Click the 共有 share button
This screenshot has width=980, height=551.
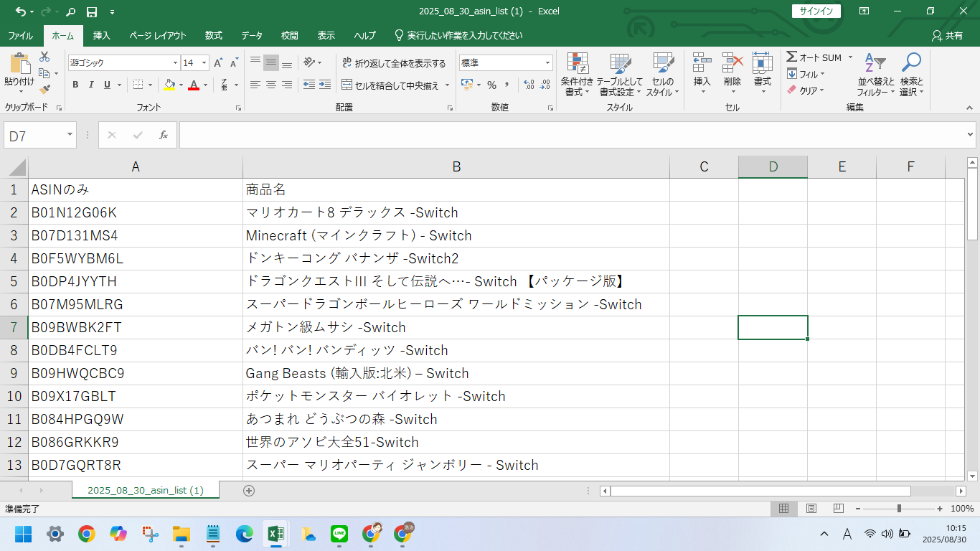point(947,35)
